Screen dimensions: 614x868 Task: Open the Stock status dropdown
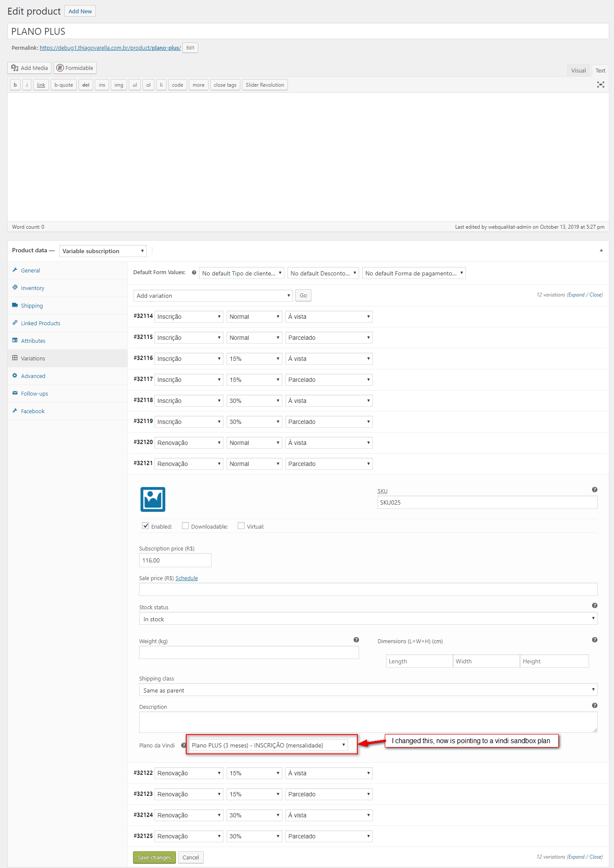tap(368, 619)
